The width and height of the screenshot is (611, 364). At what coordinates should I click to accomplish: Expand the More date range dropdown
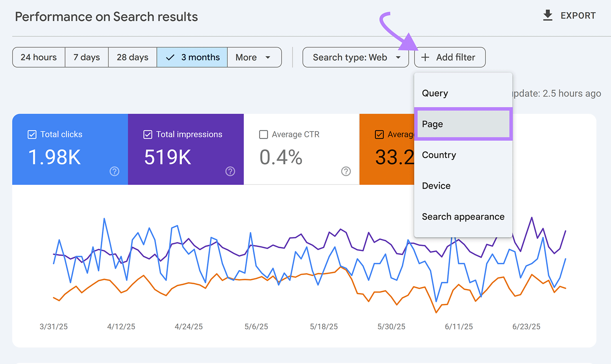pos(254,57)
